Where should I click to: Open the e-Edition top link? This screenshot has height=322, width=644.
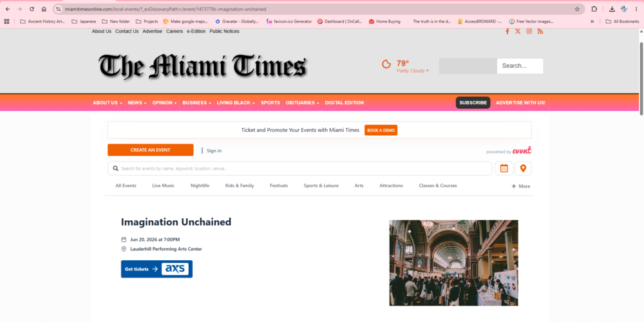(196, 31)
